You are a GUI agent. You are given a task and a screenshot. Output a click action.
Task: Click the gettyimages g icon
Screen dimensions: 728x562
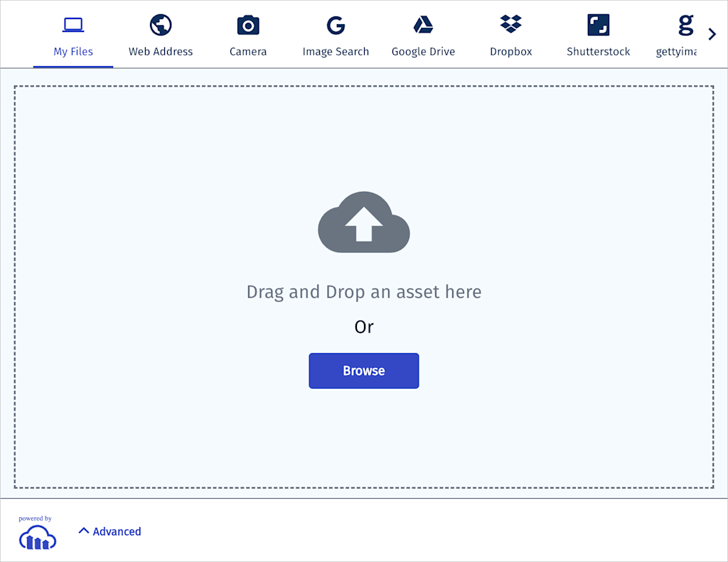(x=684, y=23)
